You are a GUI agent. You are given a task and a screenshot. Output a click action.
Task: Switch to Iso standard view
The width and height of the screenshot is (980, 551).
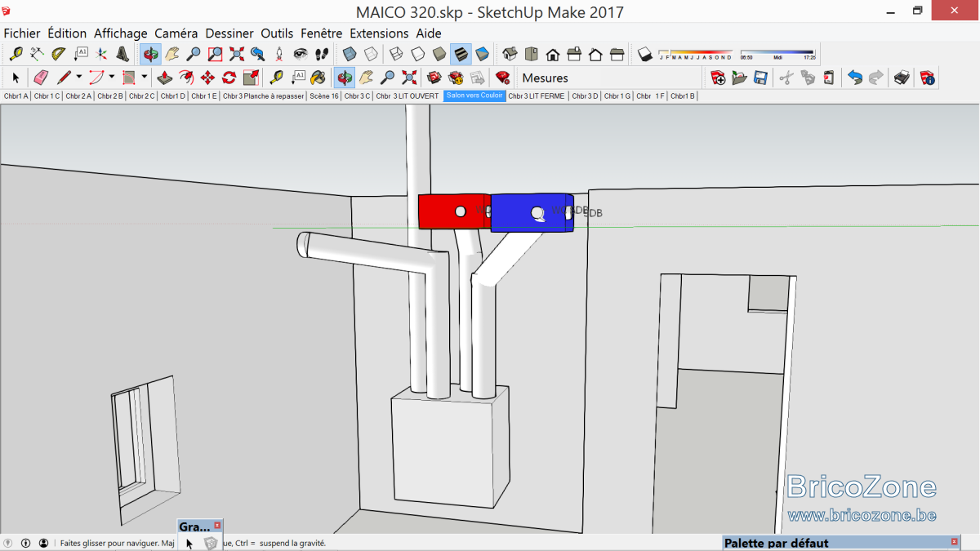coord(510,54)
